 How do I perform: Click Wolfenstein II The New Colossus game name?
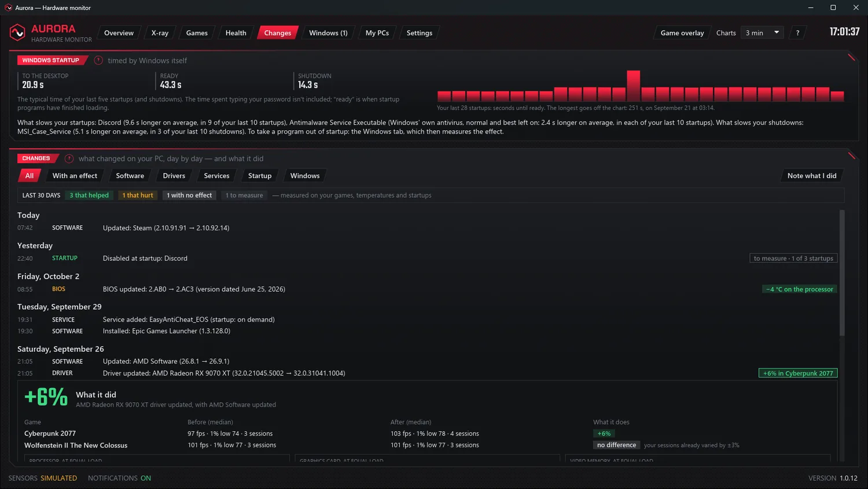(76, 446)
